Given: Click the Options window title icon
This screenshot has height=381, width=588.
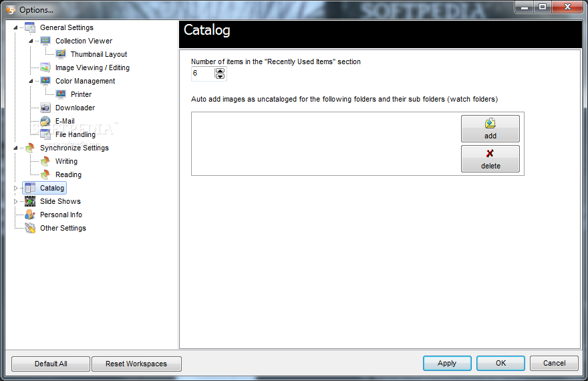Looking at the screenshot, I should pyautogui.click(x=11, y=10).
